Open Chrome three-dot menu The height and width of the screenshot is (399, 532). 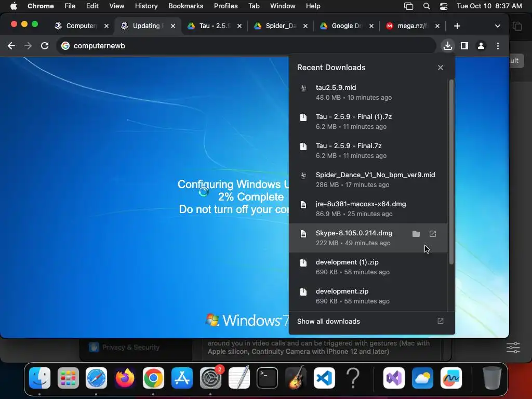pyautogui.click(x=498, y=46)
